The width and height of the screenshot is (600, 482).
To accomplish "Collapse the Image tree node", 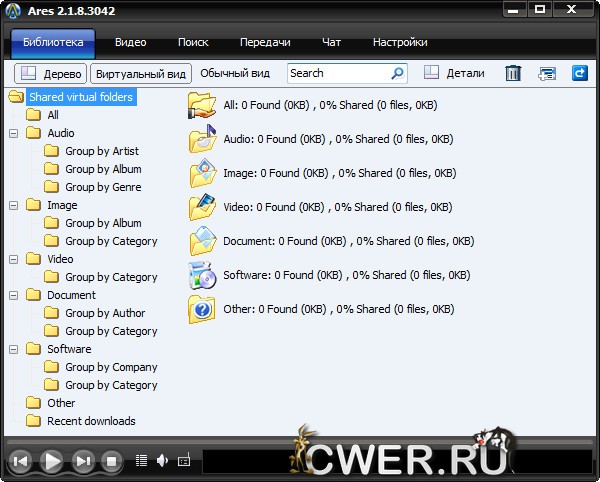I will [14, 205].
